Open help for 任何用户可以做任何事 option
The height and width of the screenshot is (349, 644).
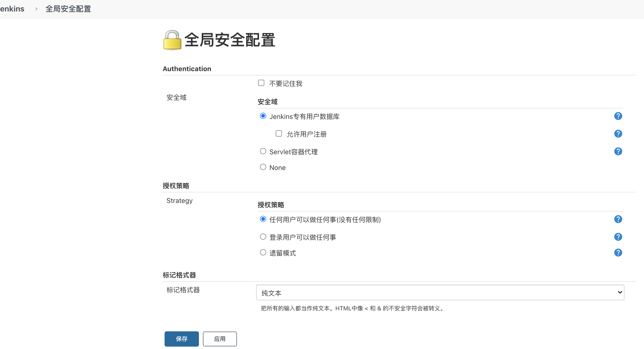618,219
